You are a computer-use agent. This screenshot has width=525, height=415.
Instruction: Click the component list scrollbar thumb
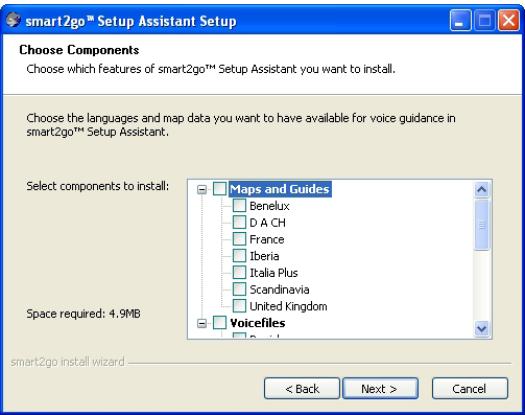point(481,224)
